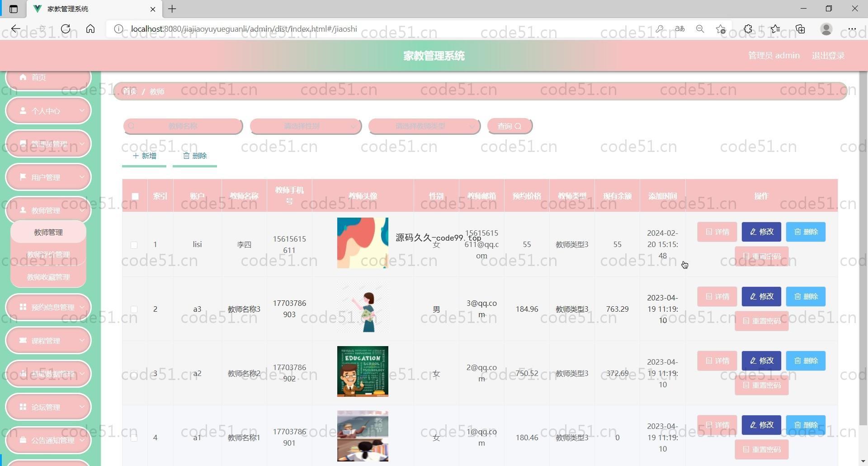Screen dimensions: 868x466
Task: Click the 新增 add button
Action: click(144, 156)
